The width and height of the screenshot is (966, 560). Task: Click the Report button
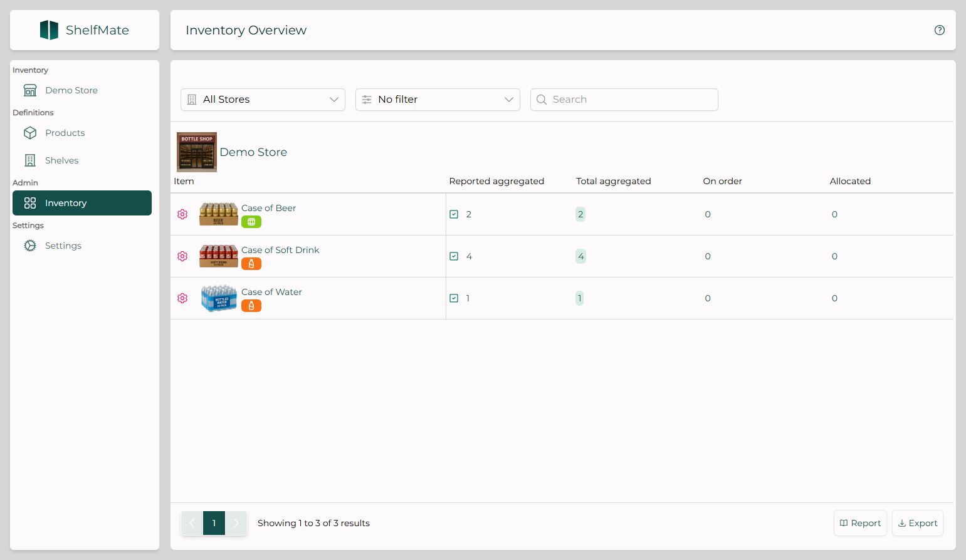click(x=860, y=523)
